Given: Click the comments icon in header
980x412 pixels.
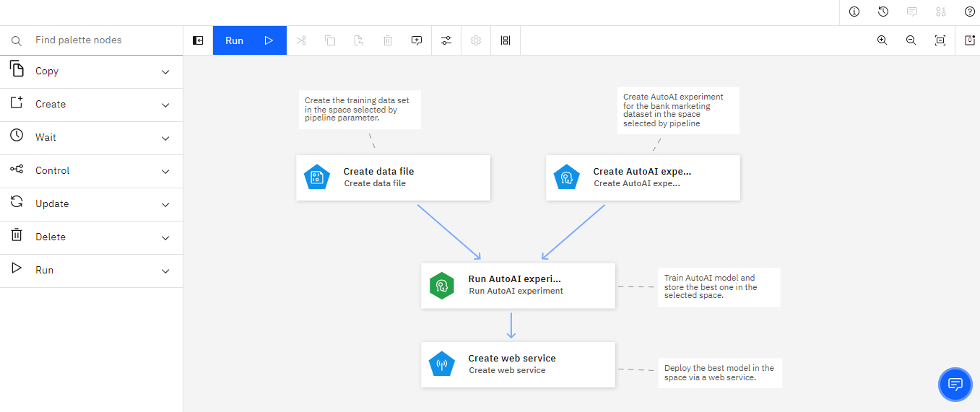Looking at the screenshot, I should pyautogui.click(x=912, y=12).
